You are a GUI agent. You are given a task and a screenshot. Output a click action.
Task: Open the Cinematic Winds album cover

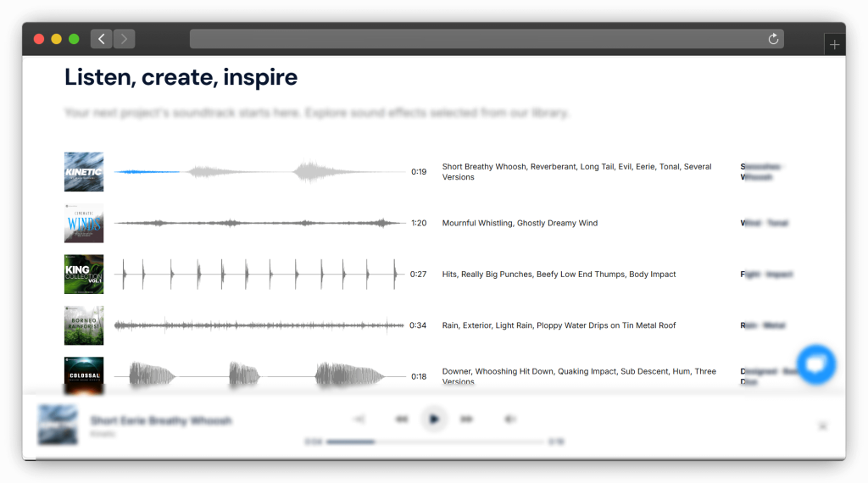point(84,224)
